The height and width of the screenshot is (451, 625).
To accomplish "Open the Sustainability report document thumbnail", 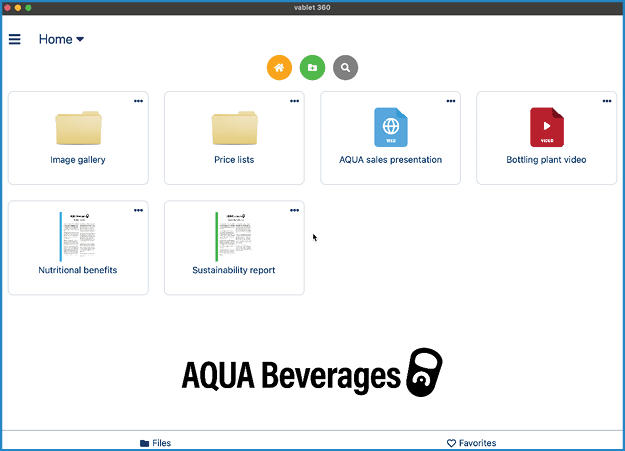I will (x=234, y=236).
